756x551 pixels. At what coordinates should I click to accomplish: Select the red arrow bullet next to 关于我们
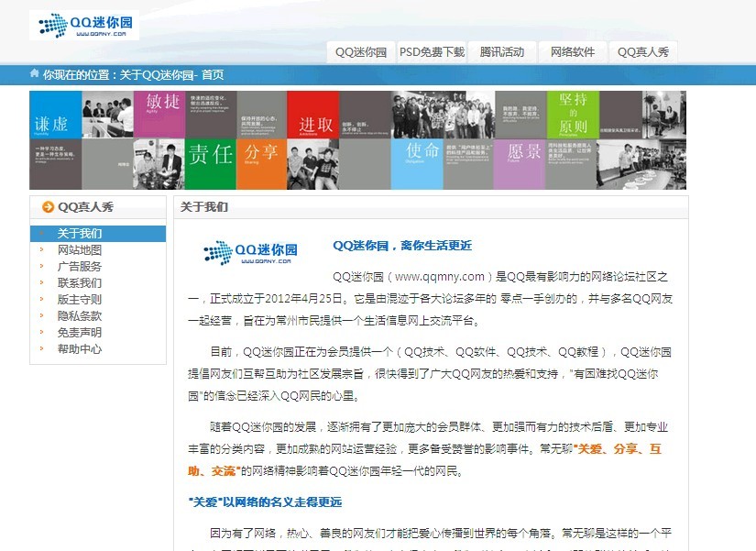coord(42,234)
